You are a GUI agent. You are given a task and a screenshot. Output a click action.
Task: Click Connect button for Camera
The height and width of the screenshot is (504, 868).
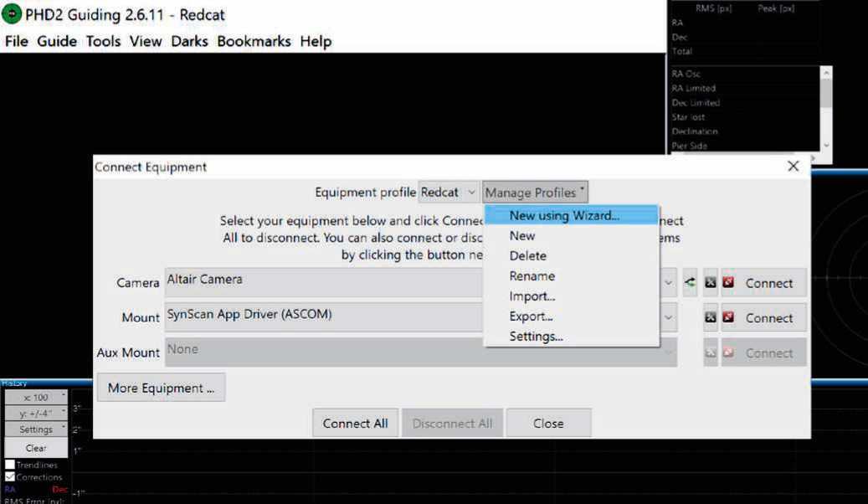(764, 282)
